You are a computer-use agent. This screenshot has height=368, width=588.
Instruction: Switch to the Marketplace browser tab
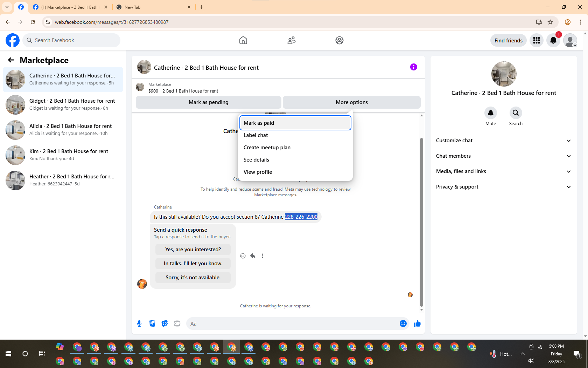pyautogui.click(x=69, y=7)
